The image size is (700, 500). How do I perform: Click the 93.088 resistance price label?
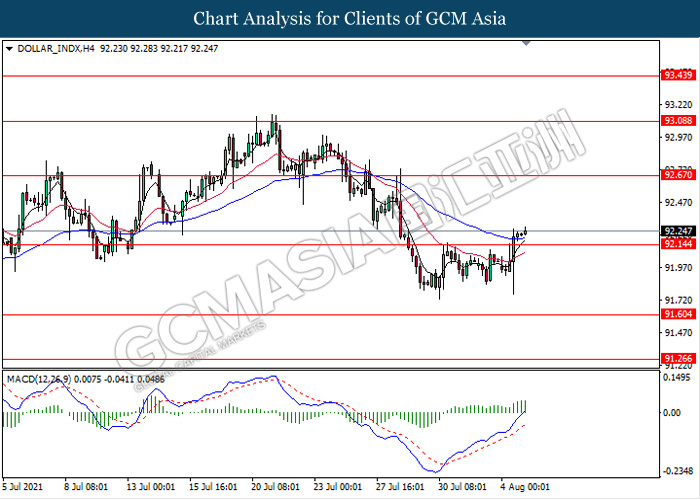(678, 121)
